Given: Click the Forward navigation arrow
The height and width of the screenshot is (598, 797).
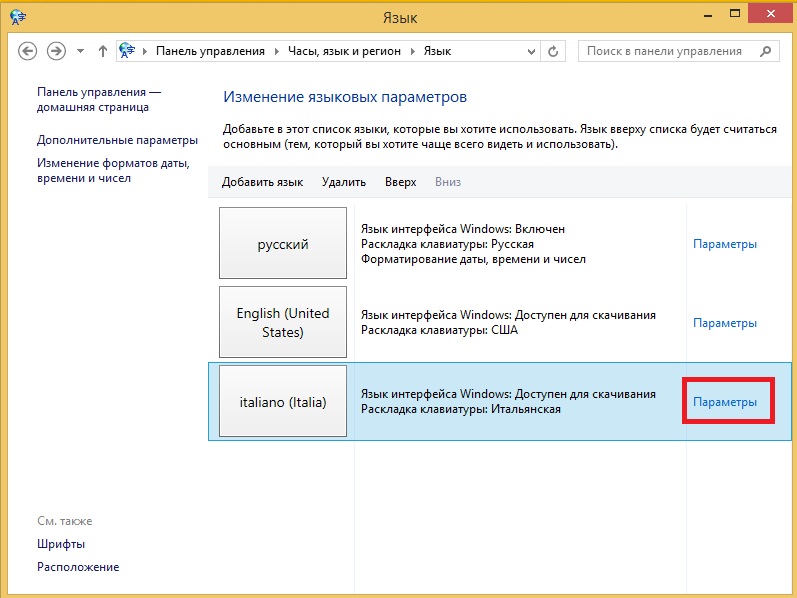Looking at the screenshot, I should click(56, 51).
